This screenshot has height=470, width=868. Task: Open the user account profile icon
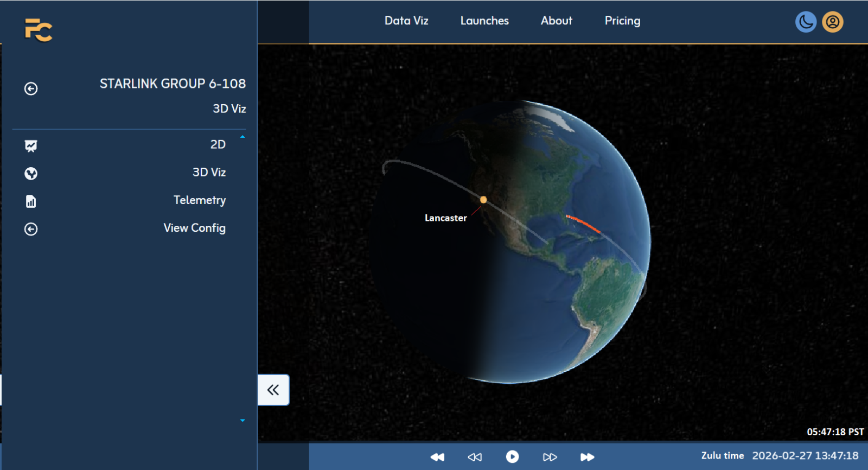[832, 22]
